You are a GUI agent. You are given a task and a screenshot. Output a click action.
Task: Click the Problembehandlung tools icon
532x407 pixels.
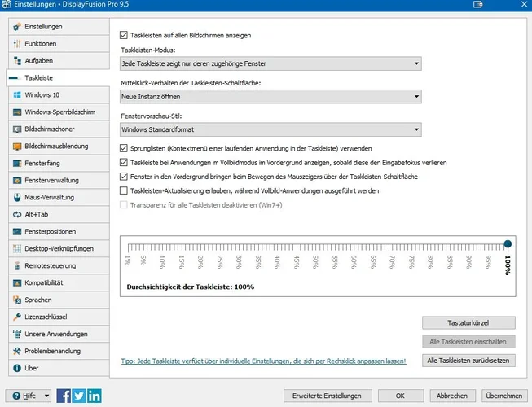point(17,352)
